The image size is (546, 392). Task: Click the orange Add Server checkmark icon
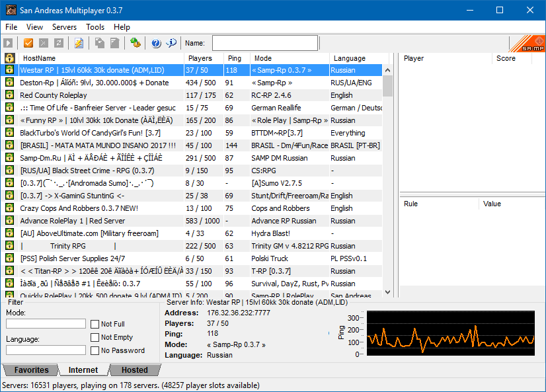point(28,43)
